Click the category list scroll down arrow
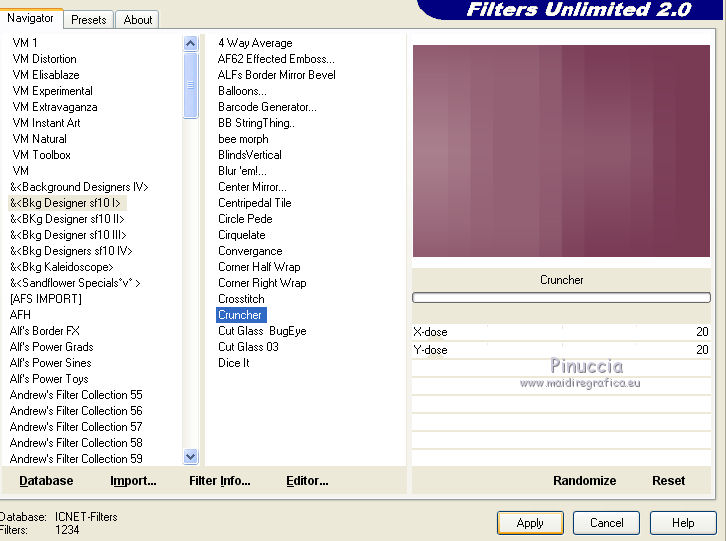This screenshot has height=541, width=726. pyautogui.click(x=190, y=457)
